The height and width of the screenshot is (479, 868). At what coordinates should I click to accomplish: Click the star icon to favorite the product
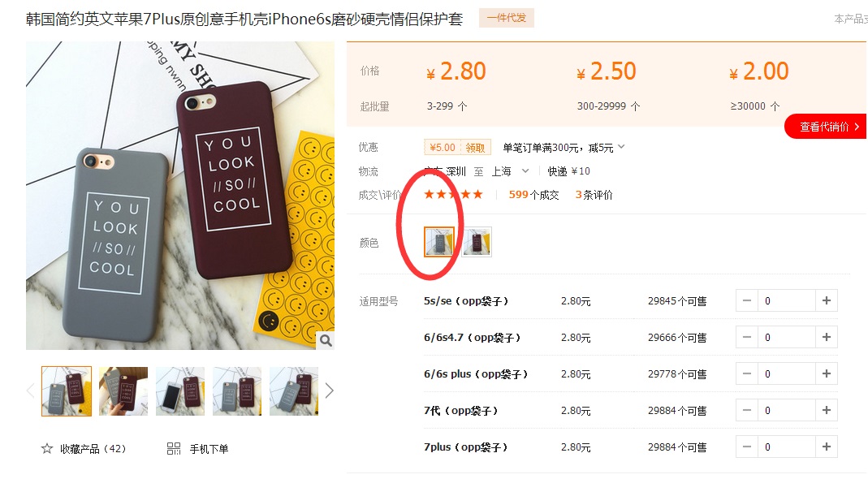47,448
